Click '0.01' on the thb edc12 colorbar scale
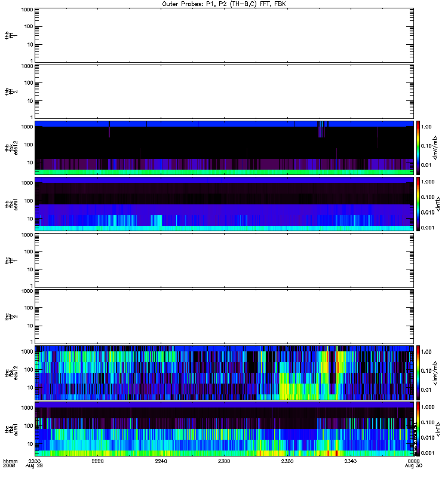This screenshot has width=448, height=478. (x=426, y=165)
